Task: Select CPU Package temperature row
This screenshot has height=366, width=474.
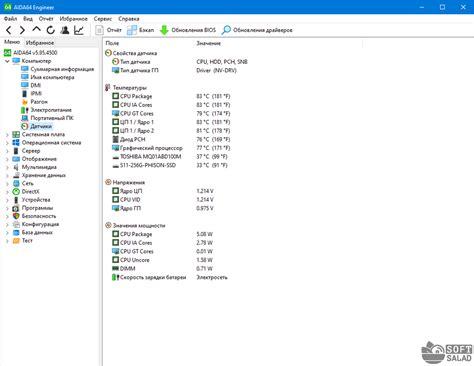Action: 171,96
